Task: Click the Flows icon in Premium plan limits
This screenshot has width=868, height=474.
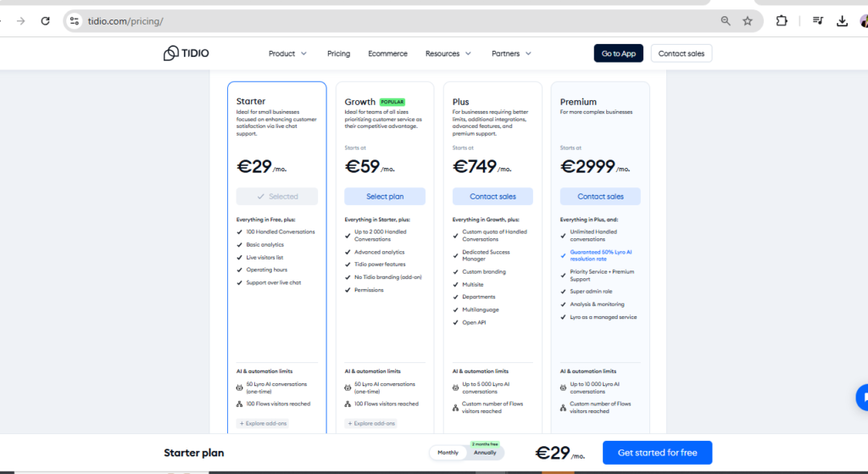Action: (563, 408)
